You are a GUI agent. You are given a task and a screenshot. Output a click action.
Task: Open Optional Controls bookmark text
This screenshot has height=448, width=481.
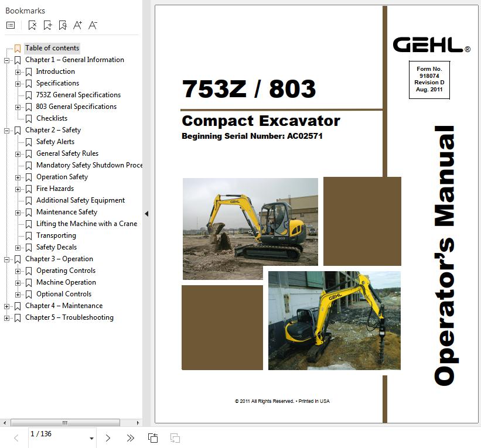(64, 294)
